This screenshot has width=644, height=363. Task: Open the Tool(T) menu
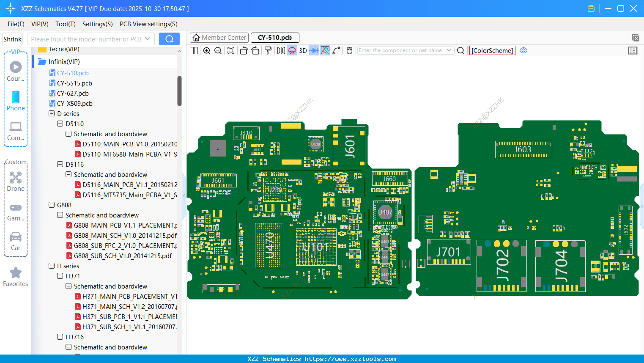click(65, 24)
